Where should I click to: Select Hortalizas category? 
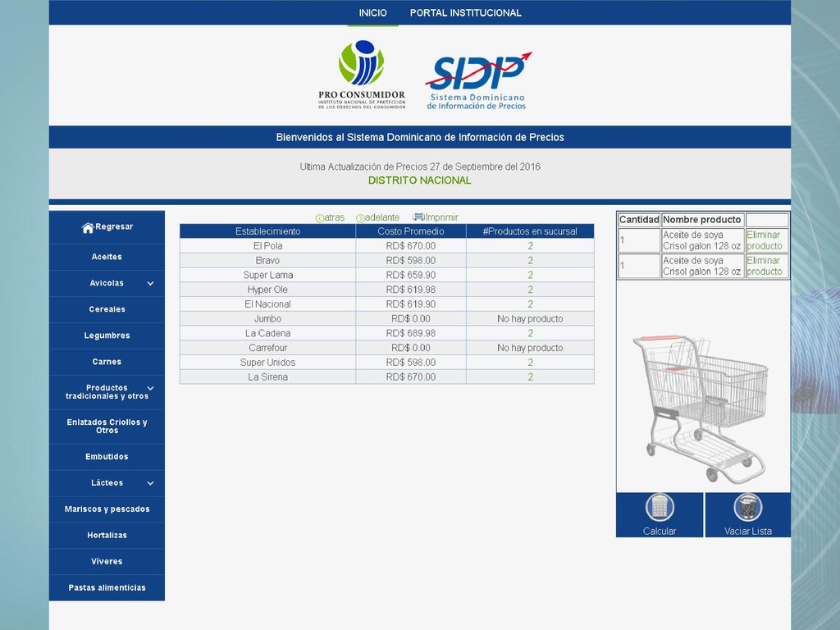[x=107, y=536]
